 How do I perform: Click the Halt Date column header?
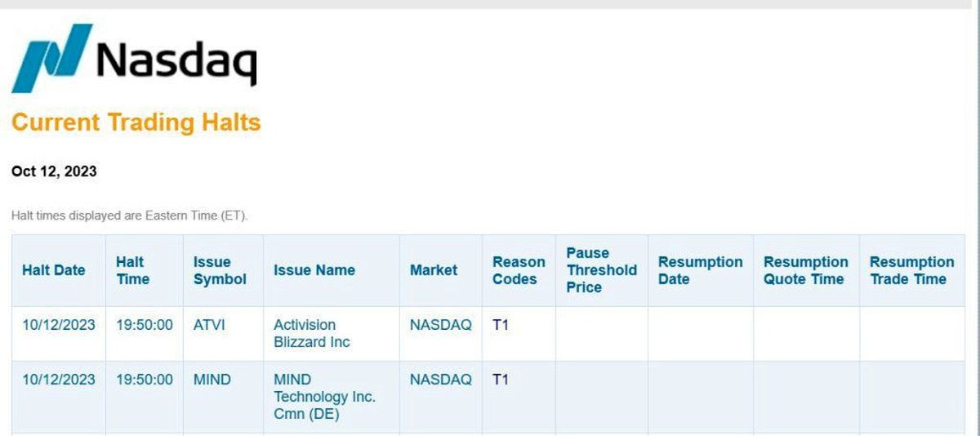(54, 270)
